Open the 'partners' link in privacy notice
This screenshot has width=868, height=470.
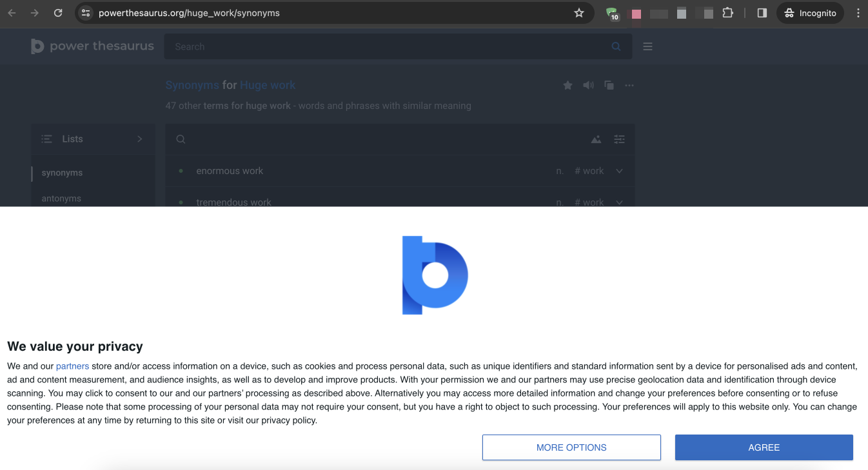(x=72, y=366)
